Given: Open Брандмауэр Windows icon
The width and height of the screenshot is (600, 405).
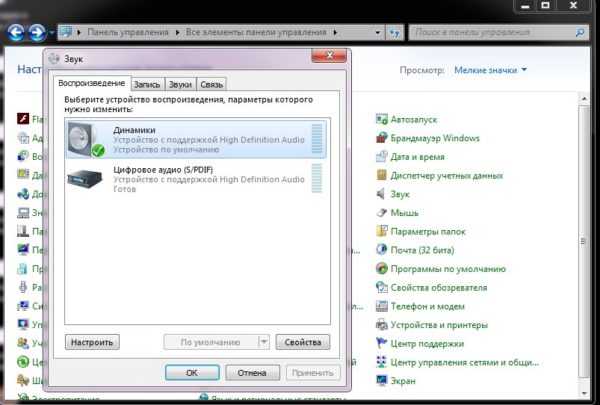Looking at the screenshot, I should click(382, 138).
